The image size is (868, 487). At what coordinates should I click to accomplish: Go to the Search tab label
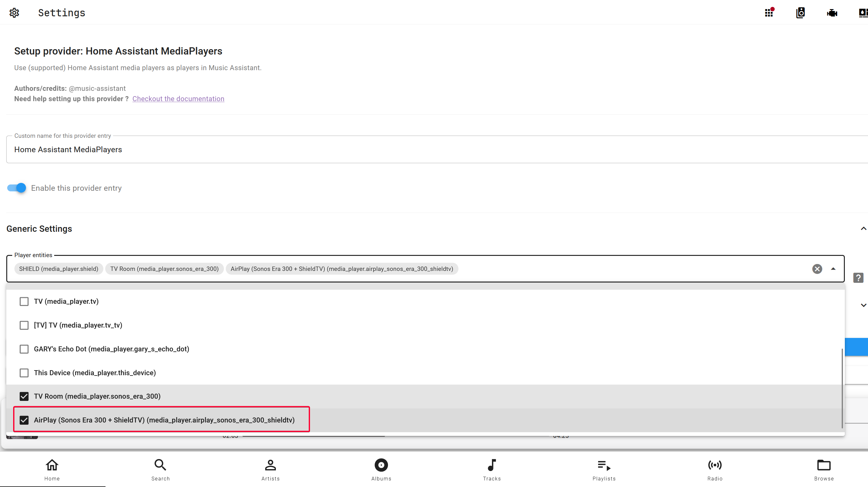[160, 479]
